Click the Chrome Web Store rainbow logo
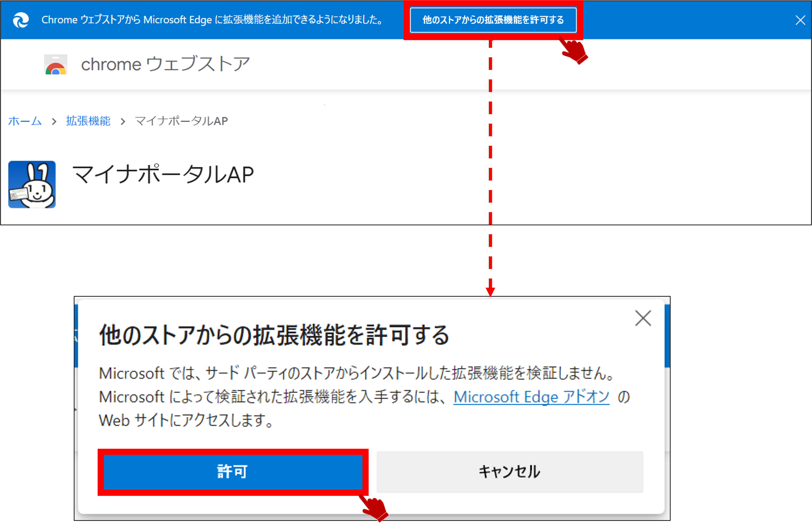The image size is (812, 527). click(x=56, y=64)
